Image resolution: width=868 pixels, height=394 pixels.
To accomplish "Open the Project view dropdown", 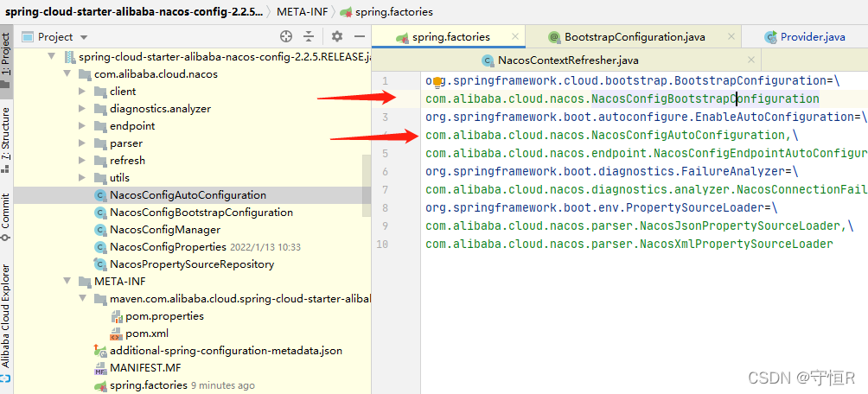I will pyautogui.click(x=84, y=38).
